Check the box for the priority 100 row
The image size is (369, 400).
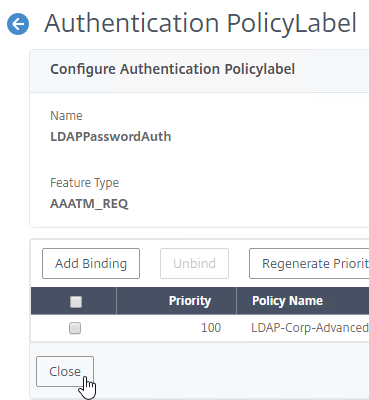(75, 328)
